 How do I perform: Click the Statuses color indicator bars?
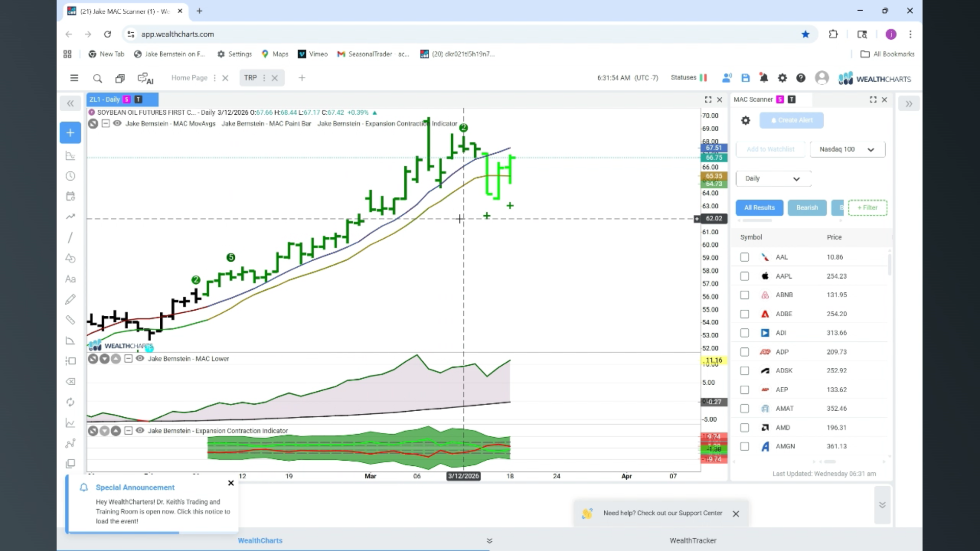[703, 78]
